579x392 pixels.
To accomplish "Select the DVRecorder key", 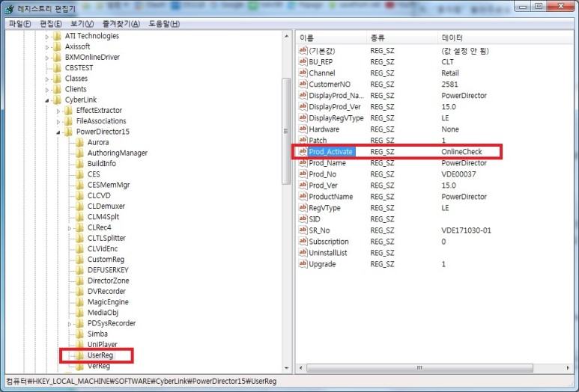I will [x=106, y=291].
